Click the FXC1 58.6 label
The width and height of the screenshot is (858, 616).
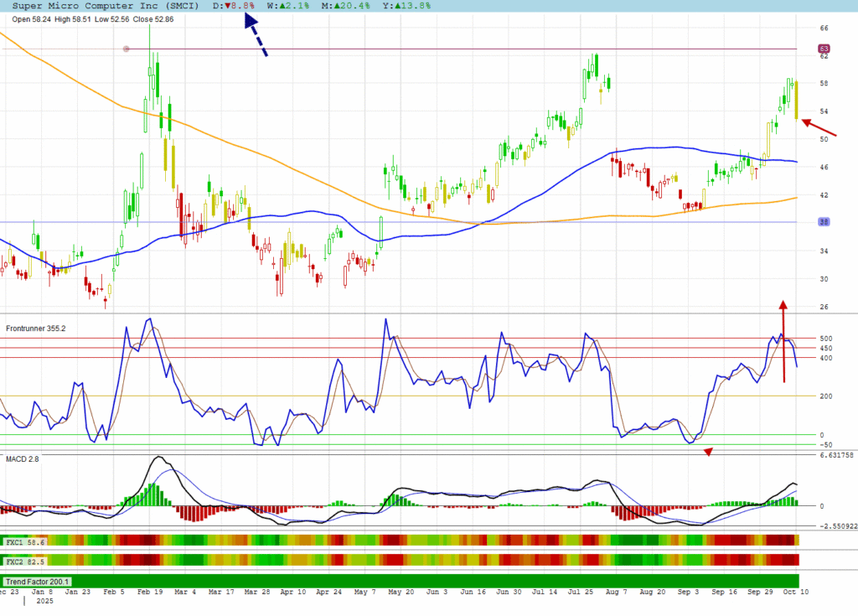[25, 542]
